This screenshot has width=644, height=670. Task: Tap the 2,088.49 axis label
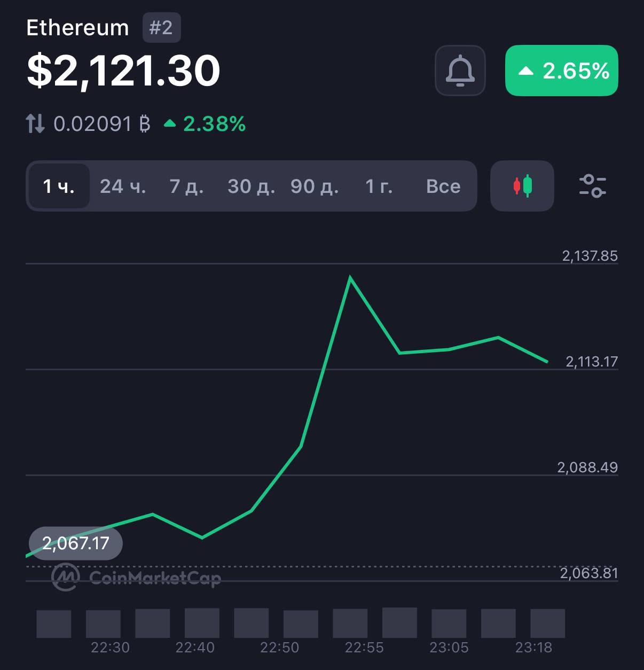pyautogui.click(x=587, y=468)
